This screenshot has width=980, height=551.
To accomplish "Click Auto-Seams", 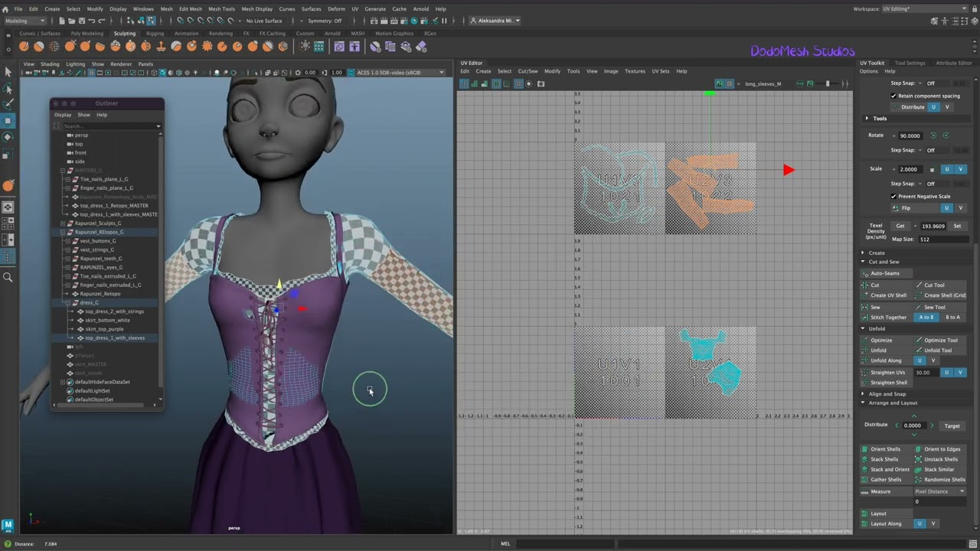I will 885,273.
